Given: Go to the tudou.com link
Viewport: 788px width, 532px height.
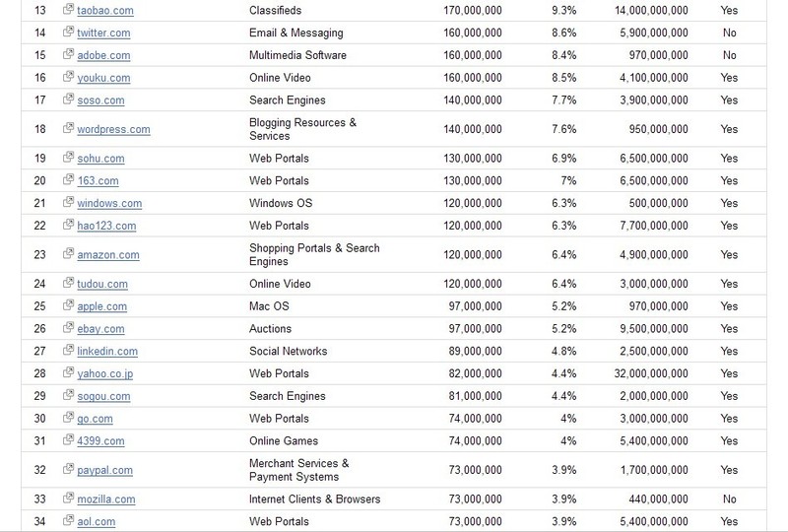Looking at the screenshot, I should point(102,285).
